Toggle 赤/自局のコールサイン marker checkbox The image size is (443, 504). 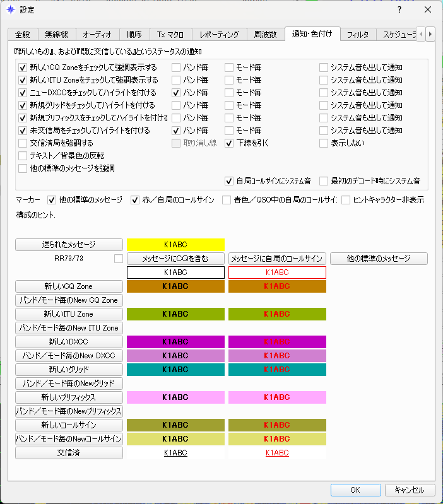[x=135, y=200]
